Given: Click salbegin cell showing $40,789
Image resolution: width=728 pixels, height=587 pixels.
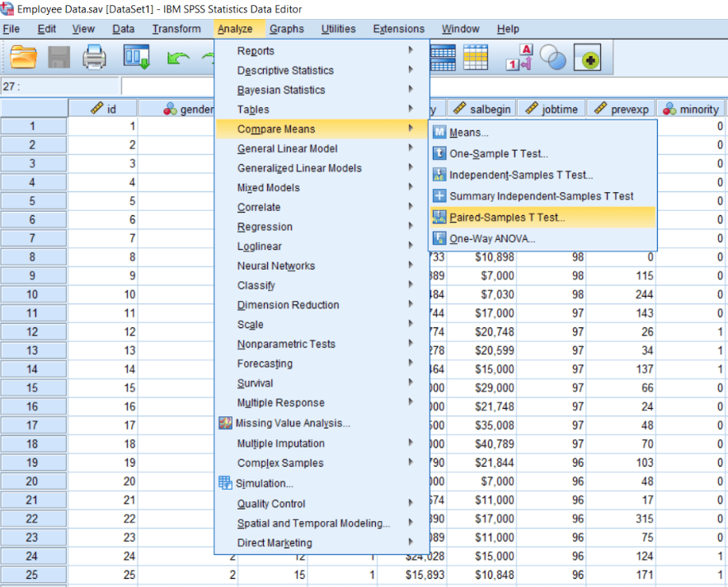Looking at the screenshot, I should pos(481,444).
